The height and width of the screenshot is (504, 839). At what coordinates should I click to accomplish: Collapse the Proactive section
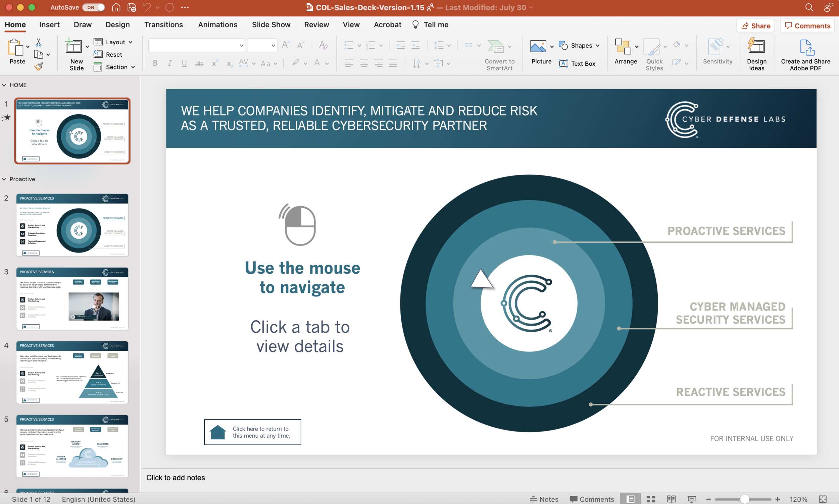[4, 179]
